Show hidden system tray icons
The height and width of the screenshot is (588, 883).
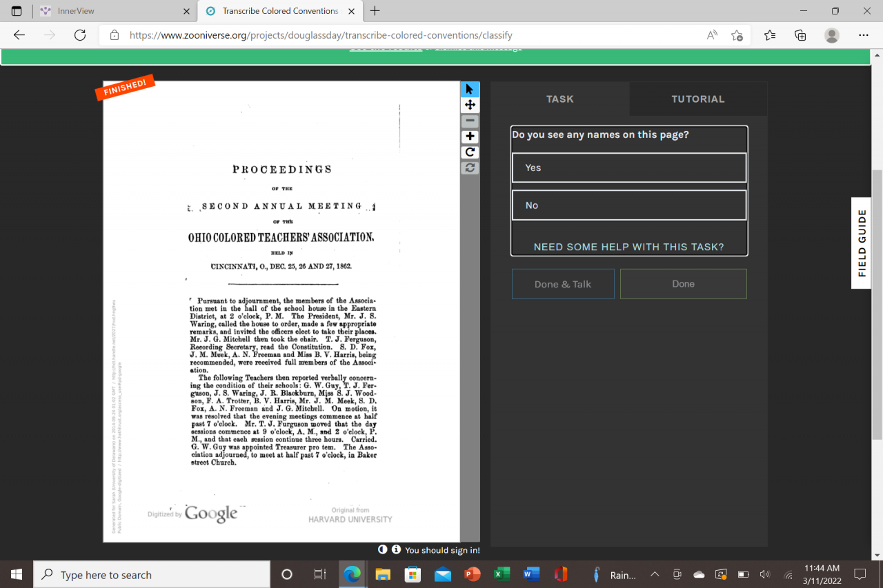[655, 574]
